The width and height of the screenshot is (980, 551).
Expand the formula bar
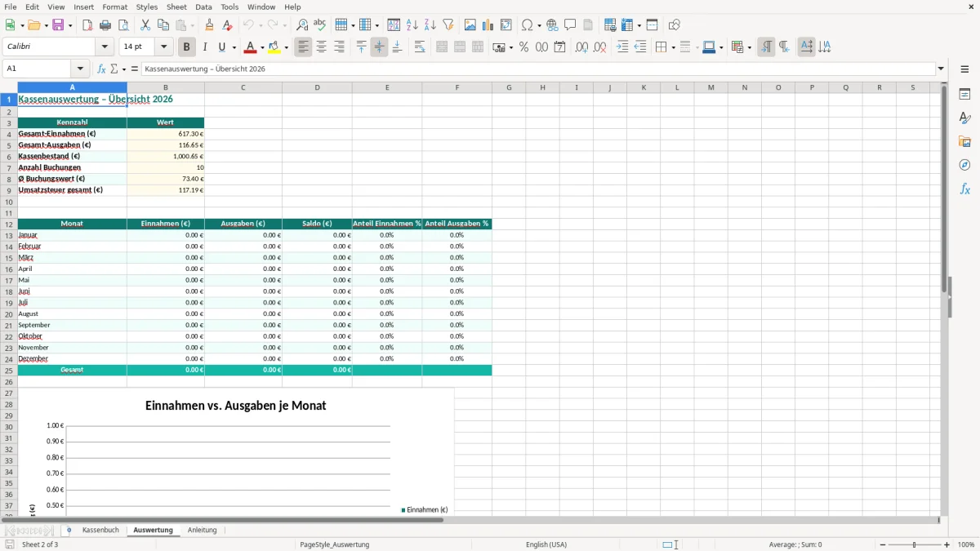coord(941,69)
